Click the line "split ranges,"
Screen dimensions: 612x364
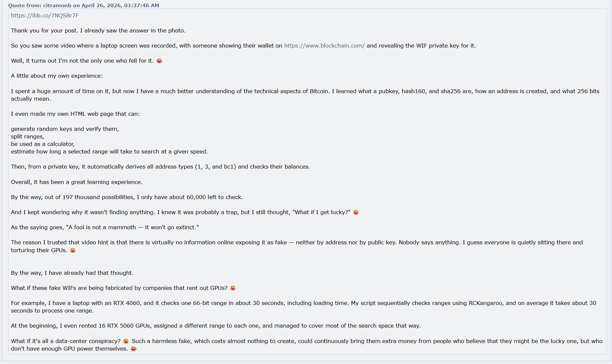click(28, 136)
